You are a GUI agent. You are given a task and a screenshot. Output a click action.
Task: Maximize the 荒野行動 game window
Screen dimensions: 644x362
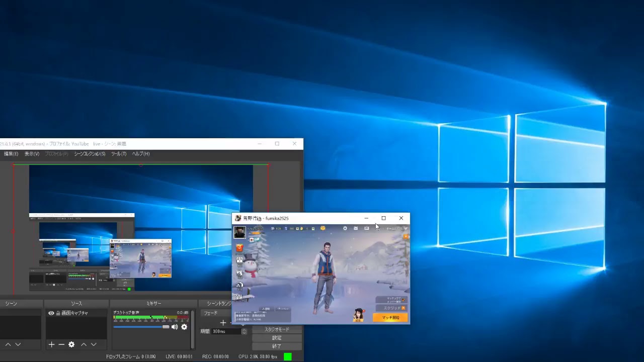[x=383, y=218]
